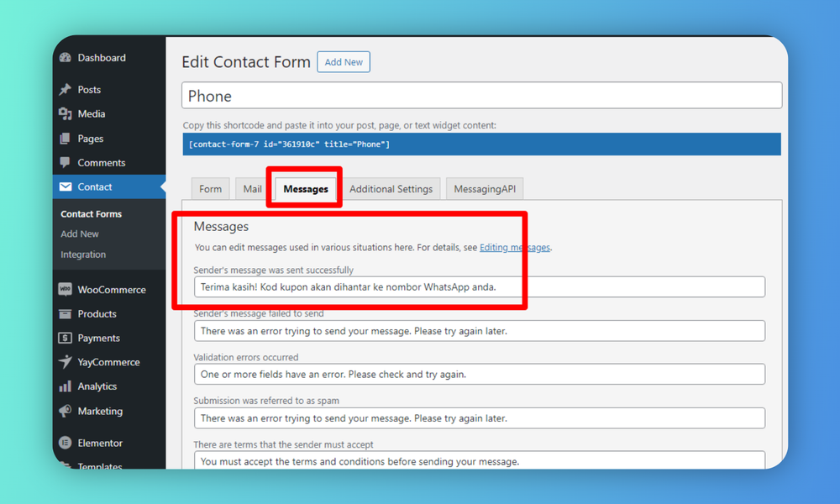Click the Comments speech bubble icon
Screen dimensions: 840x504
pyautogui.click(x=66, y=162)
